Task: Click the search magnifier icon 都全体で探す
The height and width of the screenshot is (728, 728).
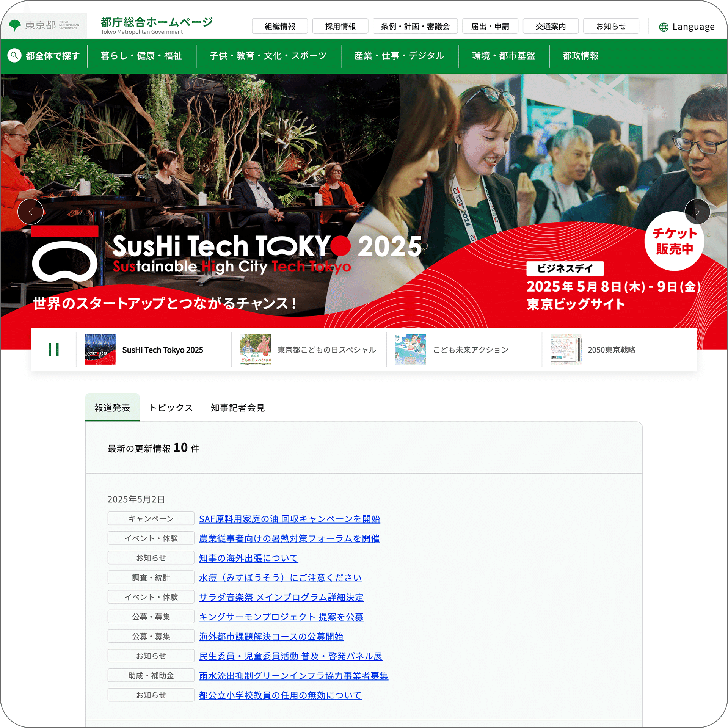Action: pos(14,56)
